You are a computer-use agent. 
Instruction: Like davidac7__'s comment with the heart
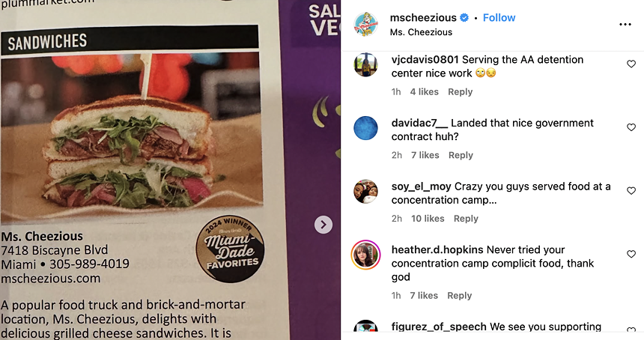[631, 127]
